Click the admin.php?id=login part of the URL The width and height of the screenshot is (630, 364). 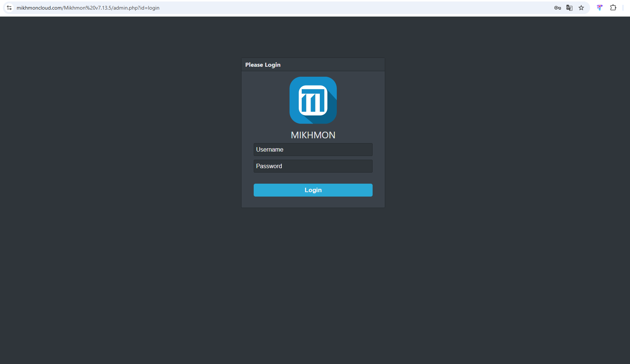tap(136, 8)
